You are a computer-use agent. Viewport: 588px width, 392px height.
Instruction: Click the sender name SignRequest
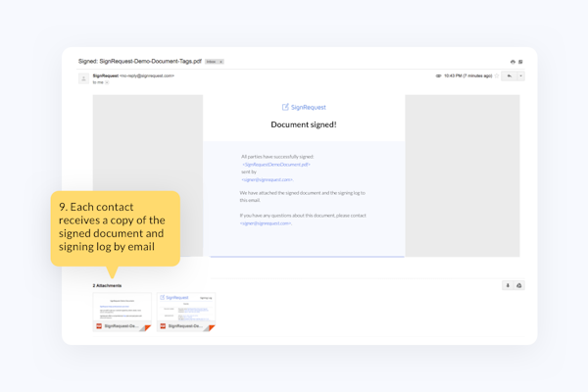click(x=106, y=75)
